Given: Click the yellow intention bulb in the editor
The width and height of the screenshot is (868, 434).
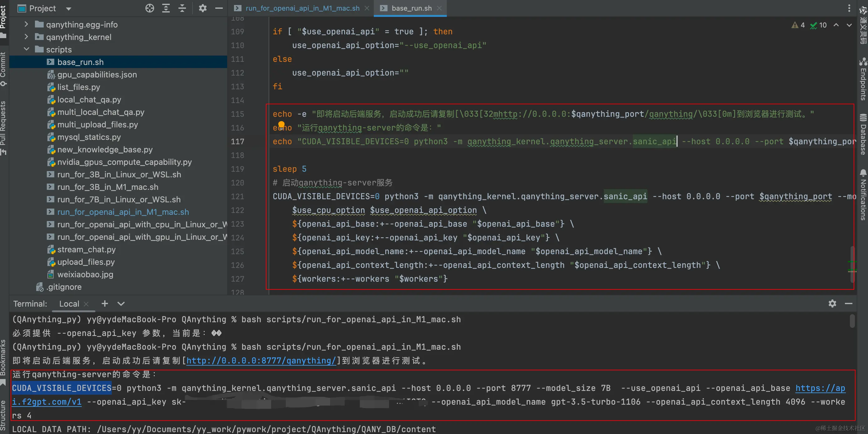Looking at the screenshot, I should pos(281,125).
